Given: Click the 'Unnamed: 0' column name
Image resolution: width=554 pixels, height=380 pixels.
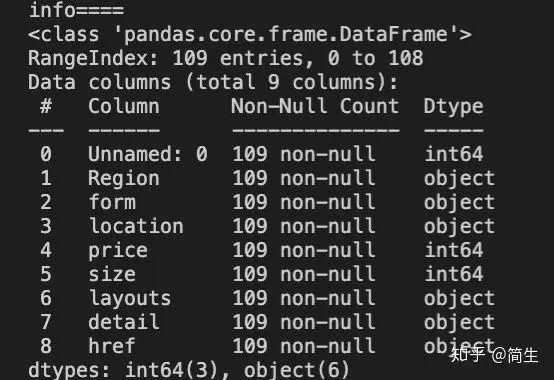Looking at the screenshot, I should tap(148, 154).
